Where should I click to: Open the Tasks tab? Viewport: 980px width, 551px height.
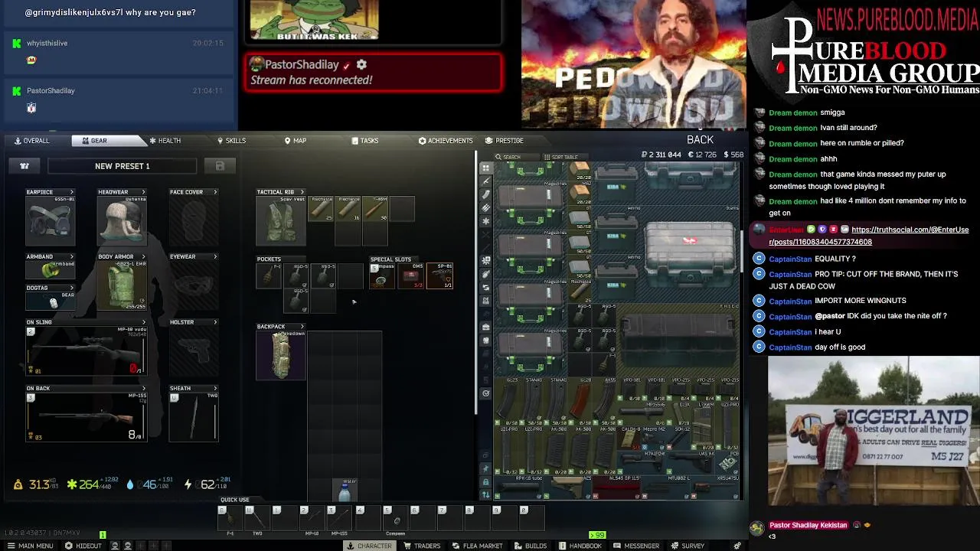tap(365, 141)
